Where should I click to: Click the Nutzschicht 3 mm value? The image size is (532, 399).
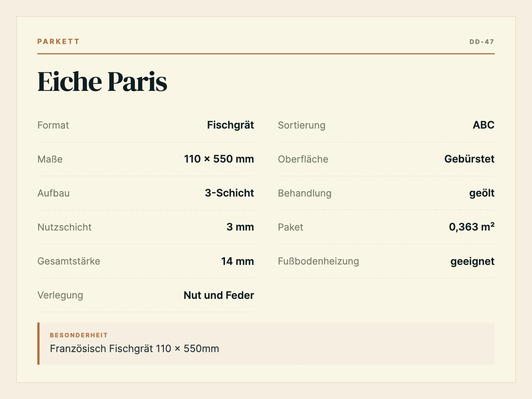(x=240, y=227)
